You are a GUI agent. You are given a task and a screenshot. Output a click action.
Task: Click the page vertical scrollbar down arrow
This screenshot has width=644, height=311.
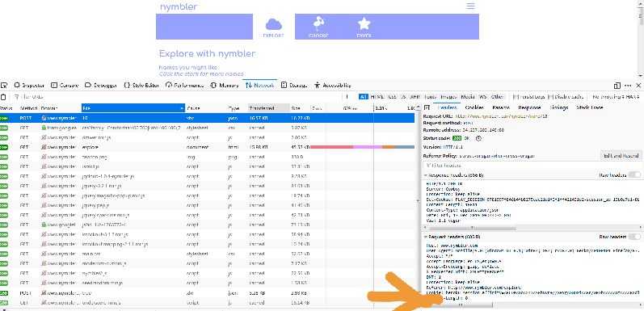tap(641, 76)
